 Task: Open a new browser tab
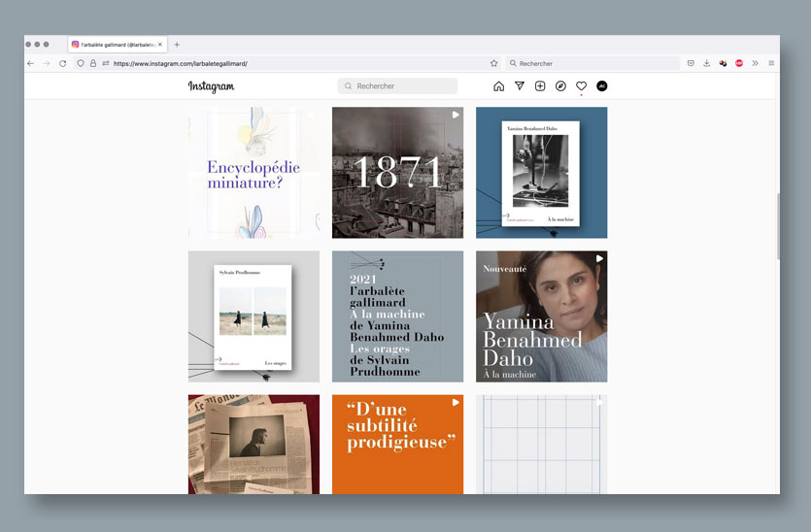point(177,45)
